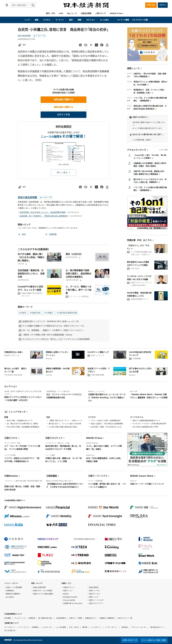Follow 首相の商品券問題 topic near headline
This screenshot has width=172, height=644.
tap(40, 36)
